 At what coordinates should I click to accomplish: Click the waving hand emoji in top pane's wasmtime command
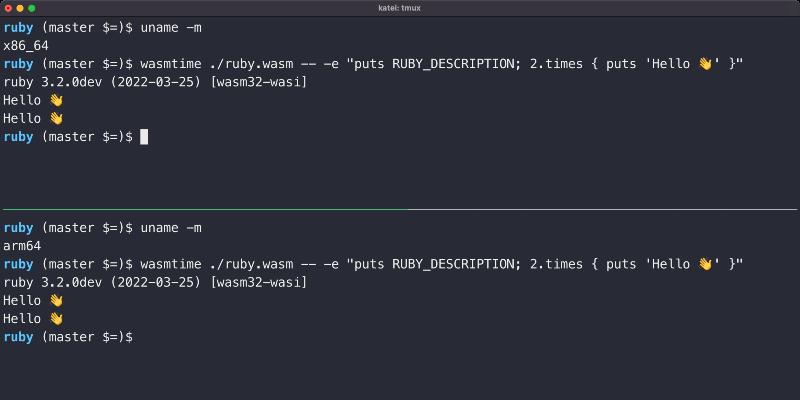point(706,64)
